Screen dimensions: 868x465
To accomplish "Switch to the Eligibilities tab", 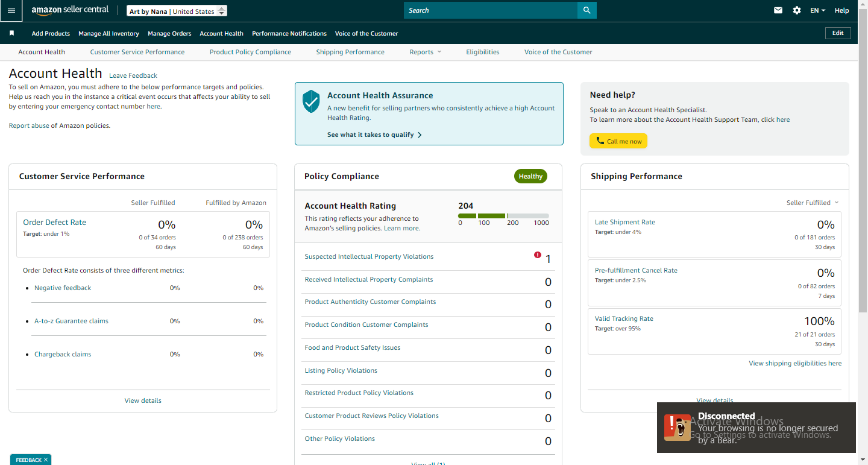I will 483,52.
